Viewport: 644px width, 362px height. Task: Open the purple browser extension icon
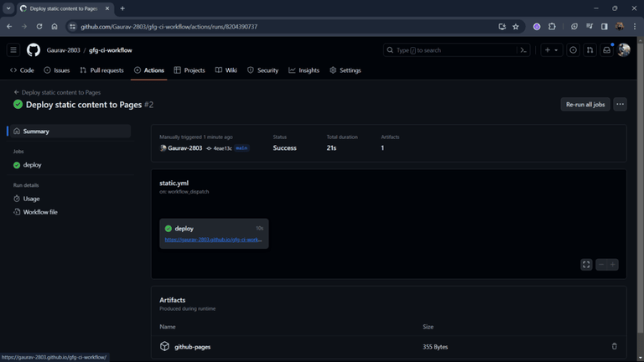tap(537, 27)
